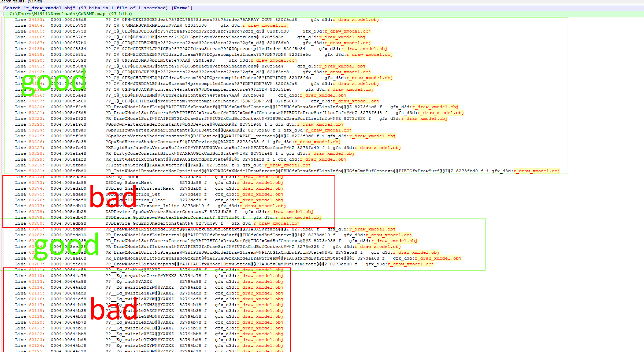This screenshot has width=644, height=352.
Task: Open result Line 60282 R_DrawXModelSurfLitInternal
Action: click(213, 235)
